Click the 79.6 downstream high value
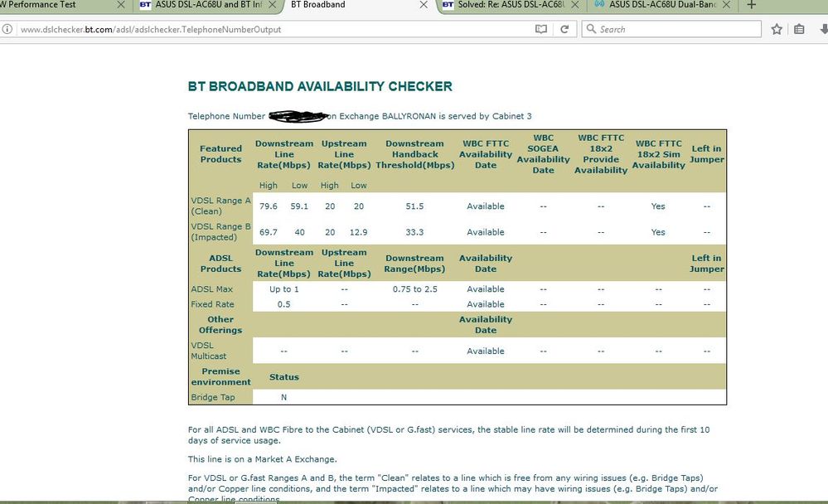Viewport: 828px width, 504px height. tap(269, 206)
